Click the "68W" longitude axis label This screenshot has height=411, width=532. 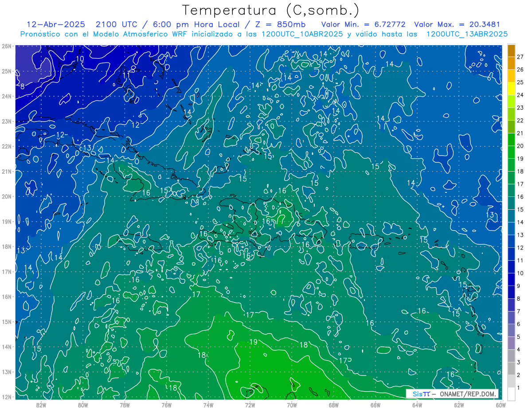334,405
